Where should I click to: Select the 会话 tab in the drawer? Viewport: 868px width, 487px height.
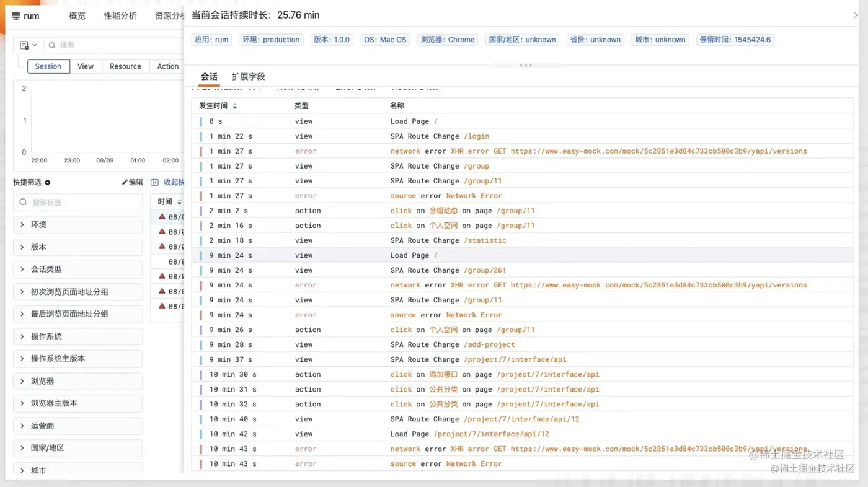click(x=209, y=77)
